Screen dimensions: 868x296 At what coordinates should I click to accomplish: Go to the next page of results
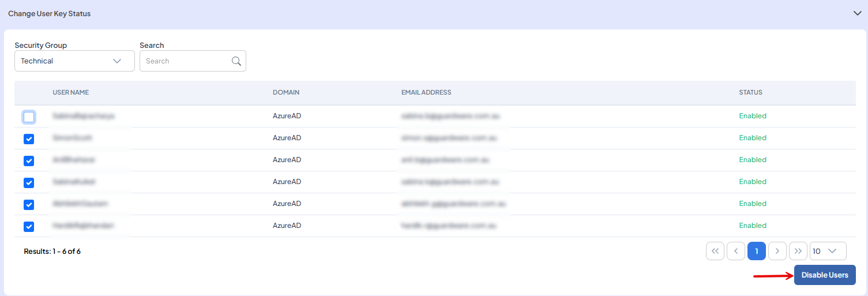[777, 251]
